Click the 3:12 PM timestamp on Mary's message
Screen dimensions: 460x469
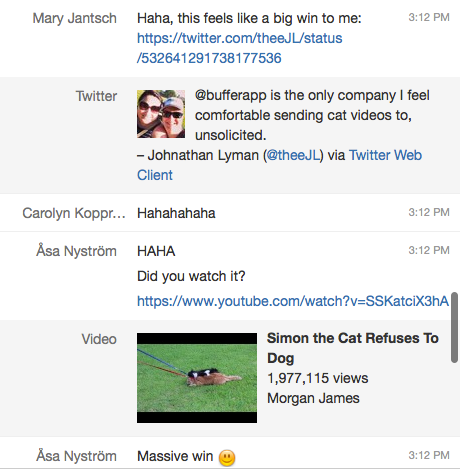[429, 17]
